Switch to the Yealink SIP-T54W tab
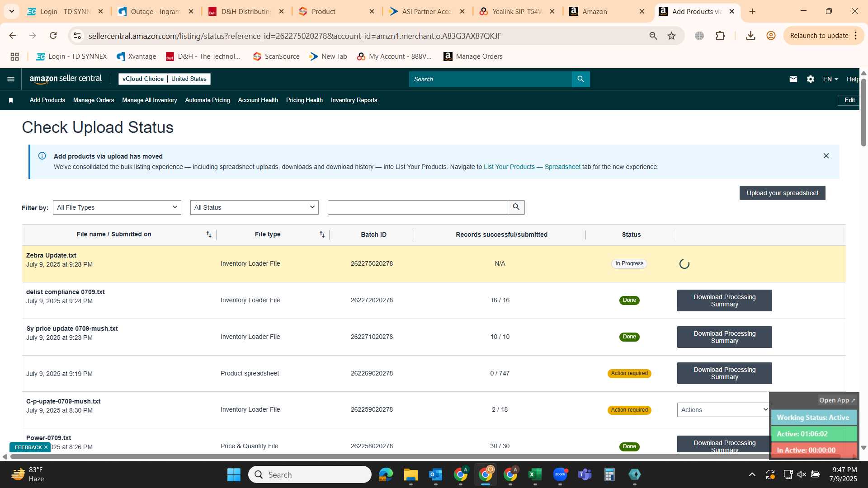The image size is (868, 488). point(517,11)
